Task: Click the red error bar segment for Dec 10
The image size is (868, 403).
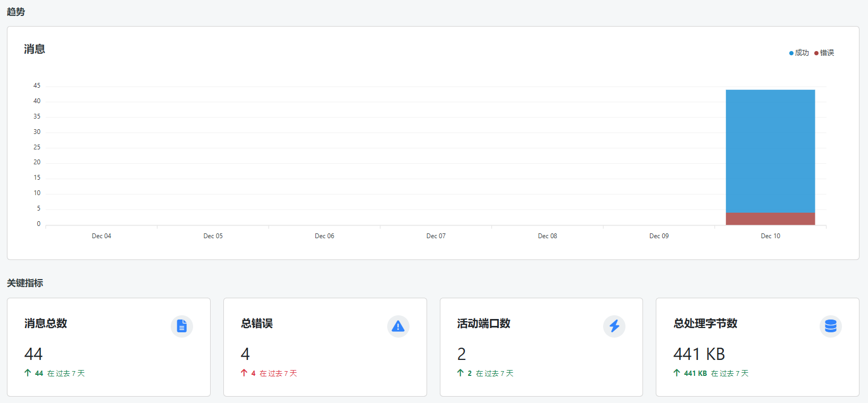Action: pos(770,219)
